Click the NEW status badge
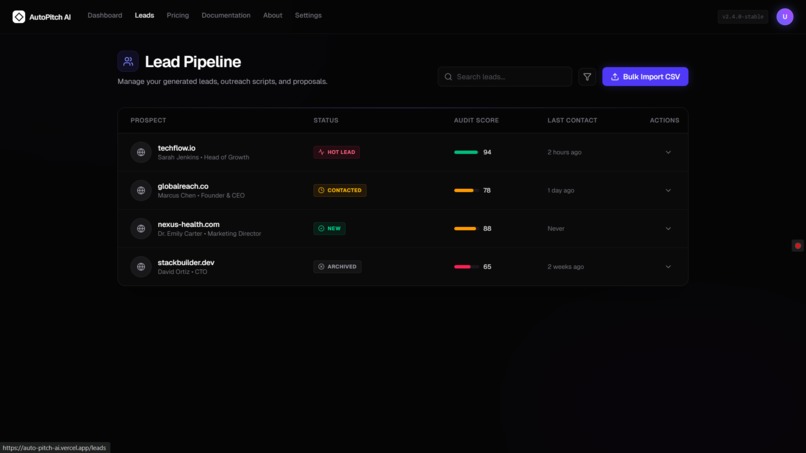The height and width of the screenshot is (453, 806). [x=329, y=228]
